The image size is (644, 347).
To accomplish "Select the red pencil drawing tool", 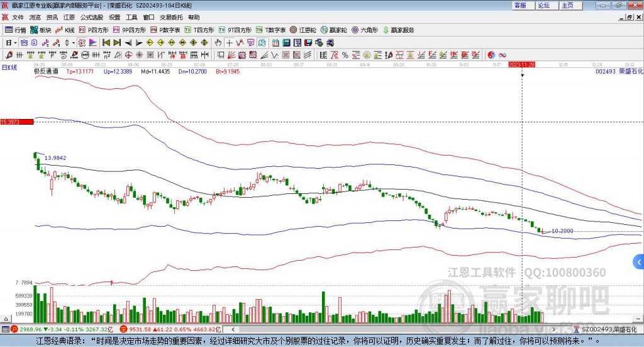I will 9,55.
